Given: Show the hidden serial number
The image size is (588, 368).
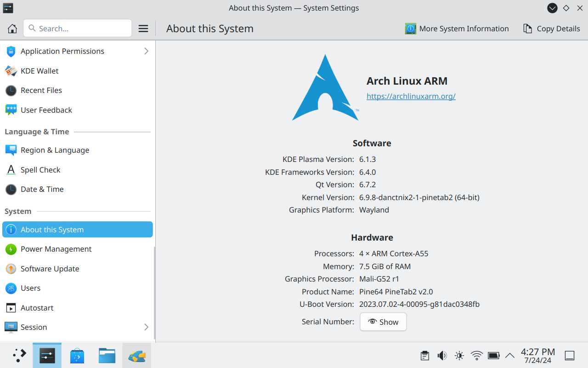Looking at the screenshot, I should click(383, 322).
